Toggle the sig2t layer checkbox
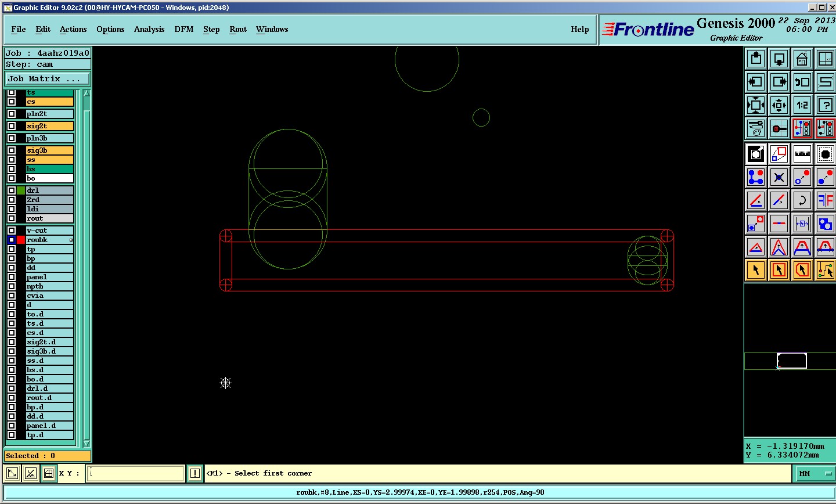836x504 pixels. coord(12,126)
